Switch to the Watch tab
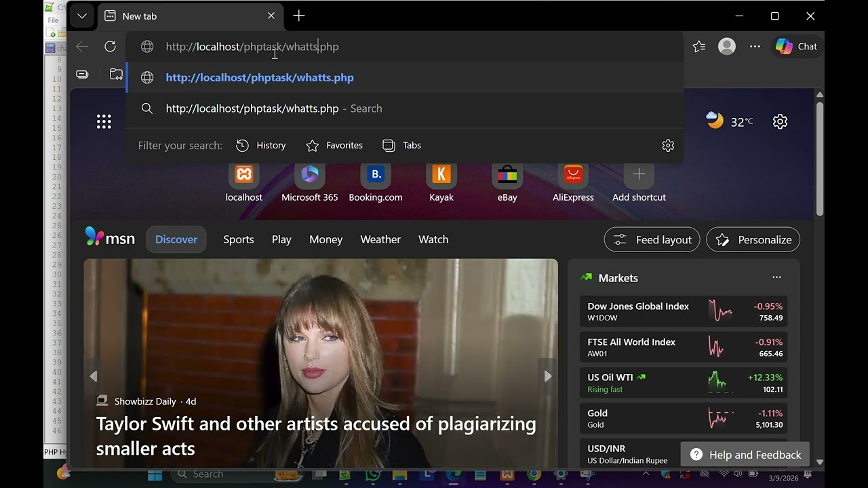 click(433, 239)
